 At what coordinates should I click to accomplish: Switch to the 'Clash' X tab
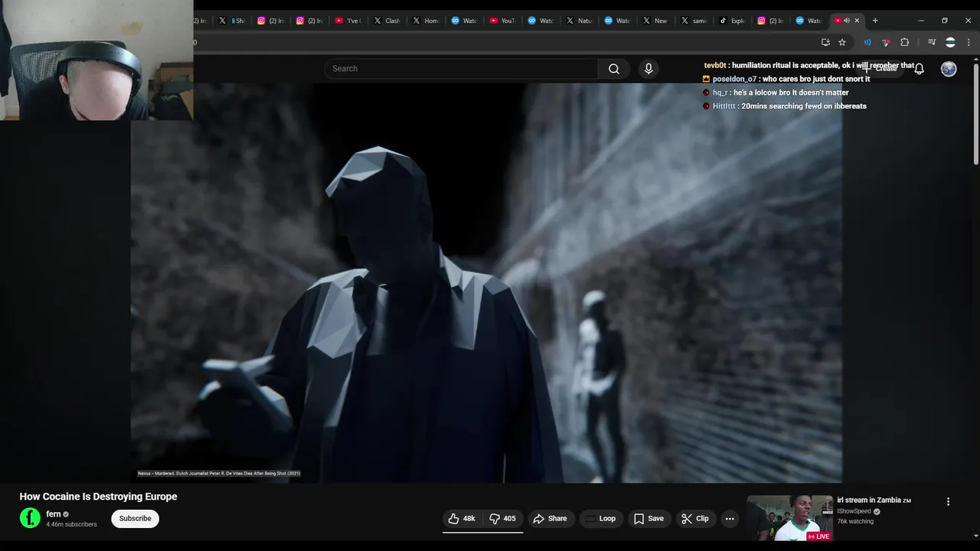coord(387,21)
